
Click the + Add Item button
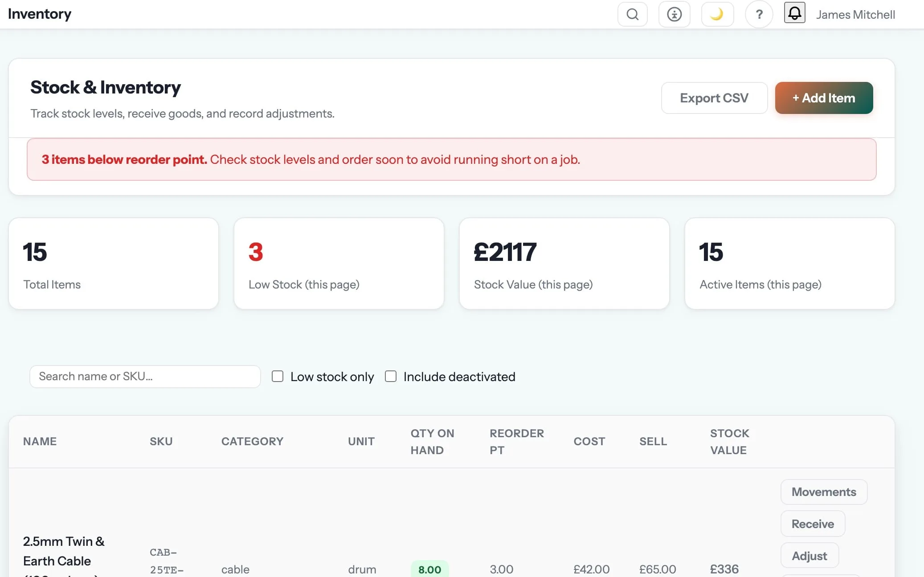pos(824,98)
